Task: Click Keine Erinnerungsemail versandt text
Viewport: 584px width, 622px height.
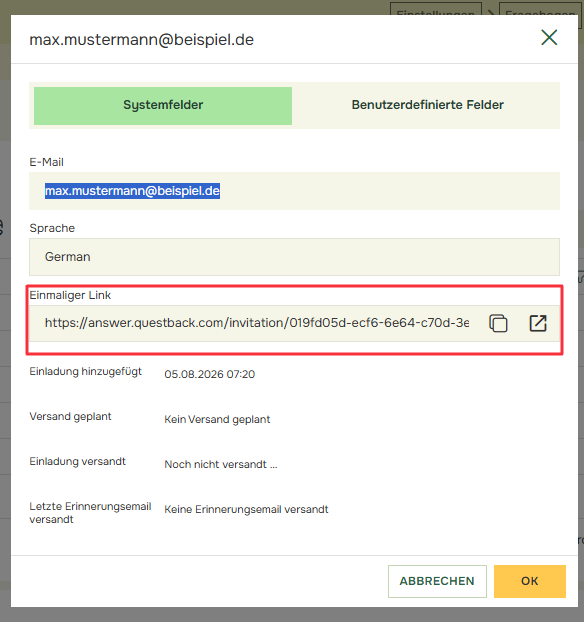Action: coord(246,509)
